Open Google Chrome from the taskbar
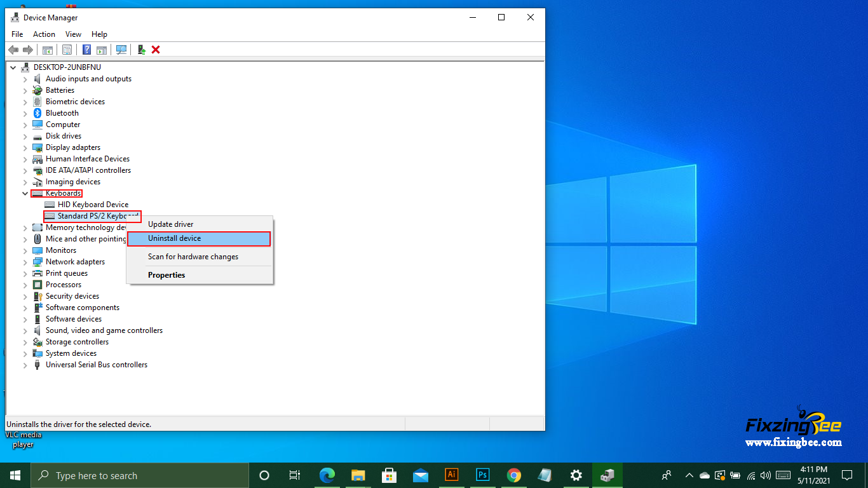868x488 pixels. click(514, 475)
